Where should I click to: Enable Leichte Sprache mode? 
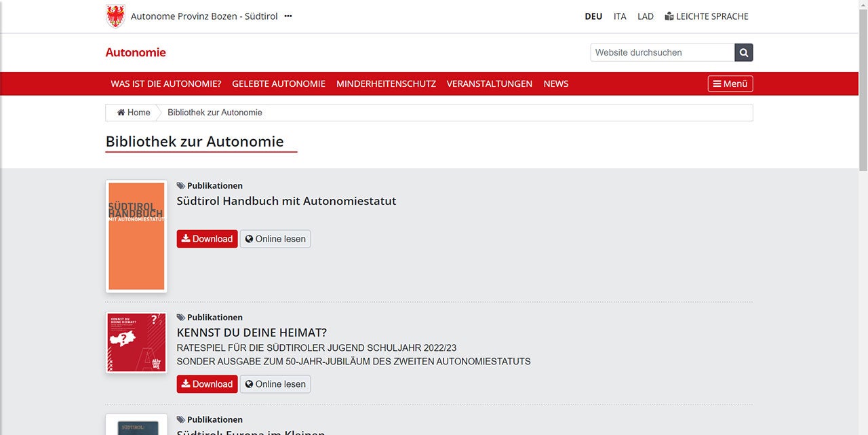[707, 16]
